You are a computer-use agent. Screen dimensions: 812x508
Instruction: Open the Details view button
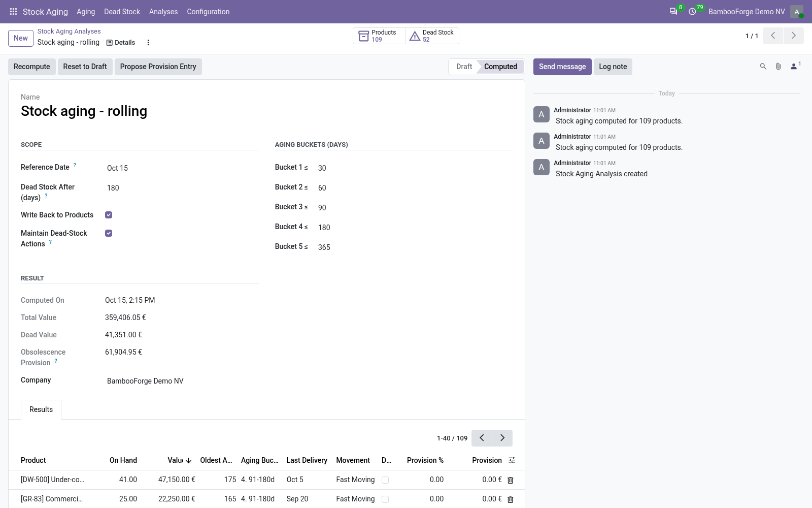(121, 43)
